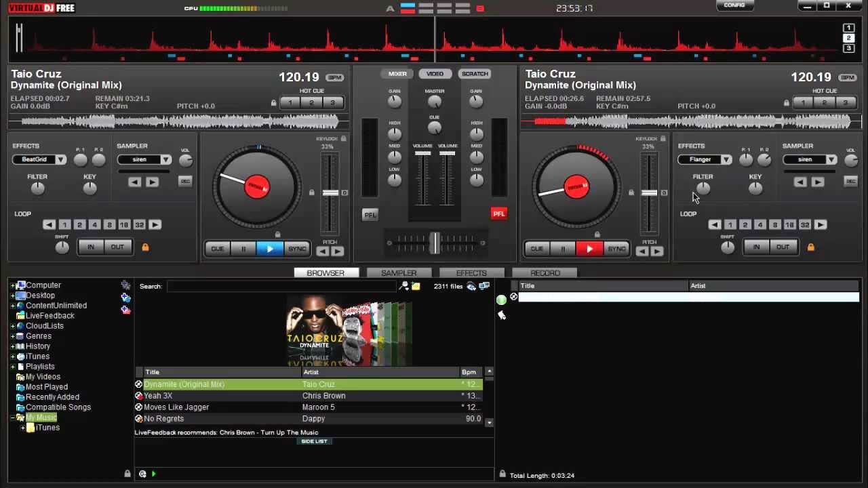Screen dimensions: 868x488
Task: Expand the Playlists tree node
Action: (12, 367)
